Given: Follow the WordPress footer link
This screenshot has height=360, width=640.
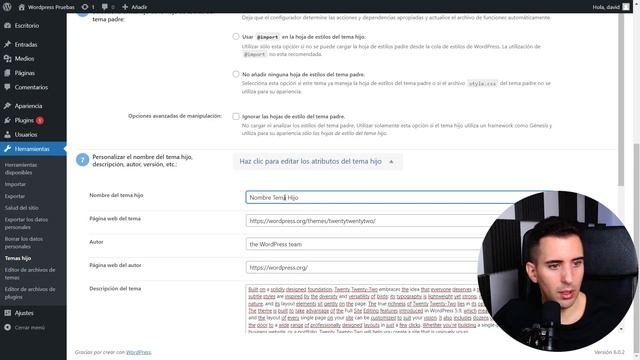Looking at the screenshot, I should pyautogui.click(x=138, y=352).
